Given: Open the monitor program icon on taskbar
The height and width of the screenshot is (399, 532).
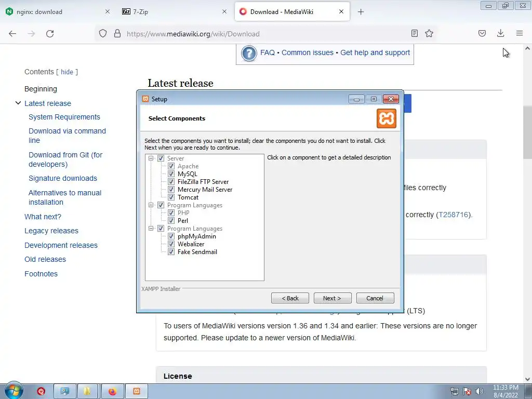Looking at the screenshot, I should pyautogui.click(x=64, y=391).
